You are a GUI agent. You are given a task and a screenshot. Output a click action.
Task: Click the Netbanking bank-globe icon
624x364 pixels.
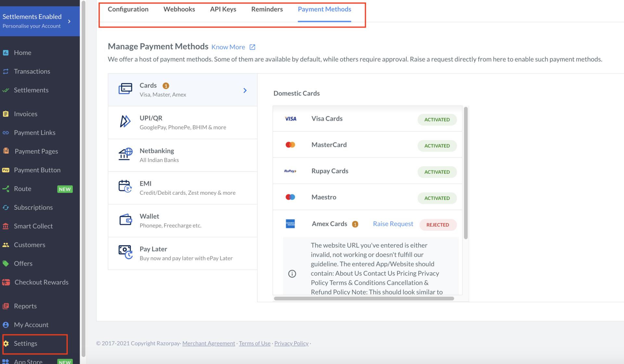pos(125,154)
